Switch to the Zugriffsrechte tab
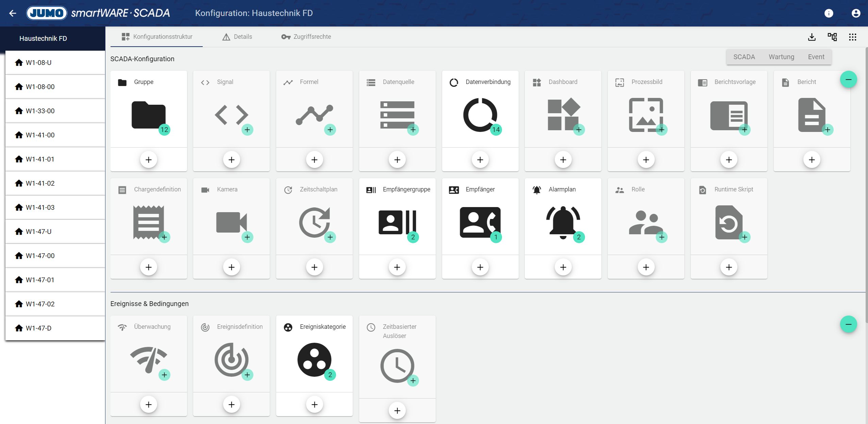Image resolution: width=868 pixels, height=424 pixels. coord(306,37)
